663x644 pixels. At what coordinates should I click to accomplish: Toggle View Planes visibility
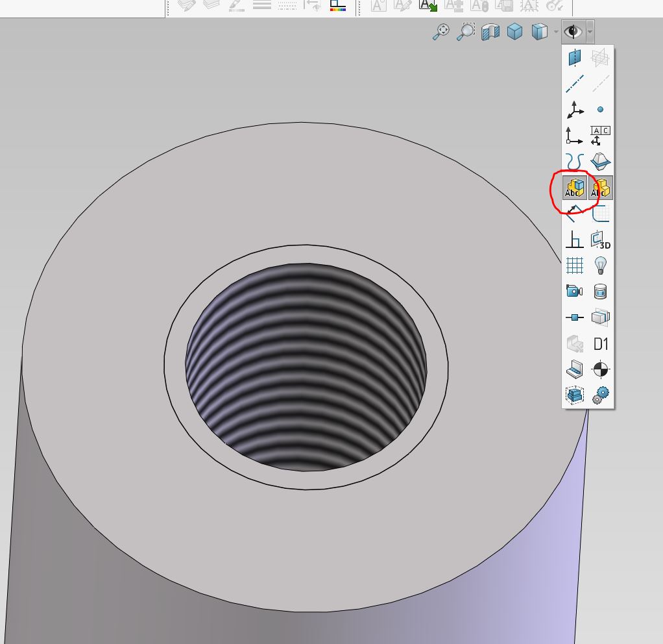coord(575,58)
